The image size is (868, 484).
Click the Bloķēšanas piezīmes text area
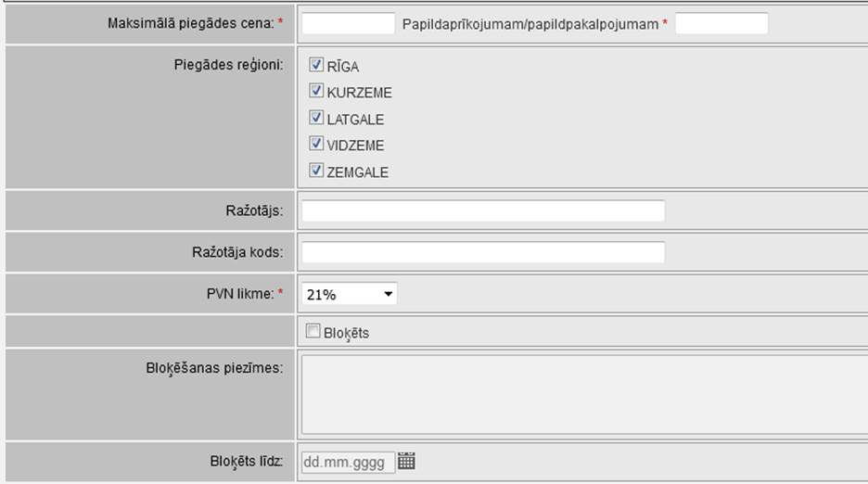[584, 395]
